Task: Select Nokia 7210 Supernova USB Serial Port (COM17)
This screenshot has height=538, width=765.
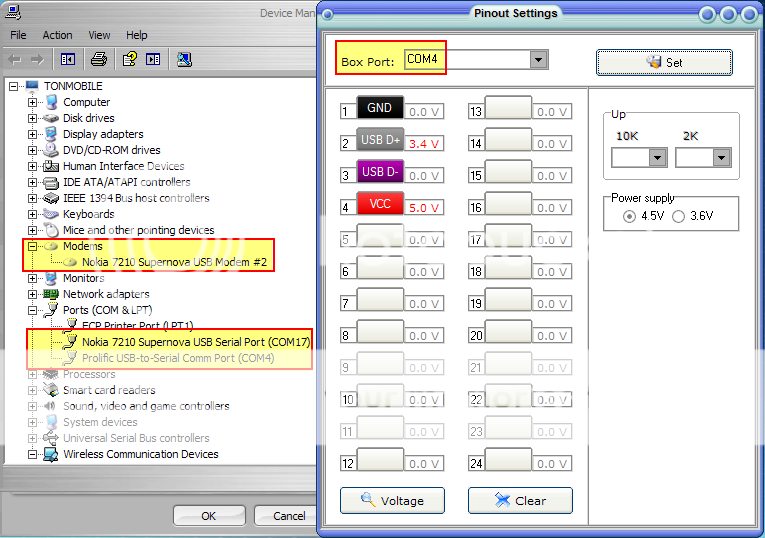Action: click(x=196, y=342)
